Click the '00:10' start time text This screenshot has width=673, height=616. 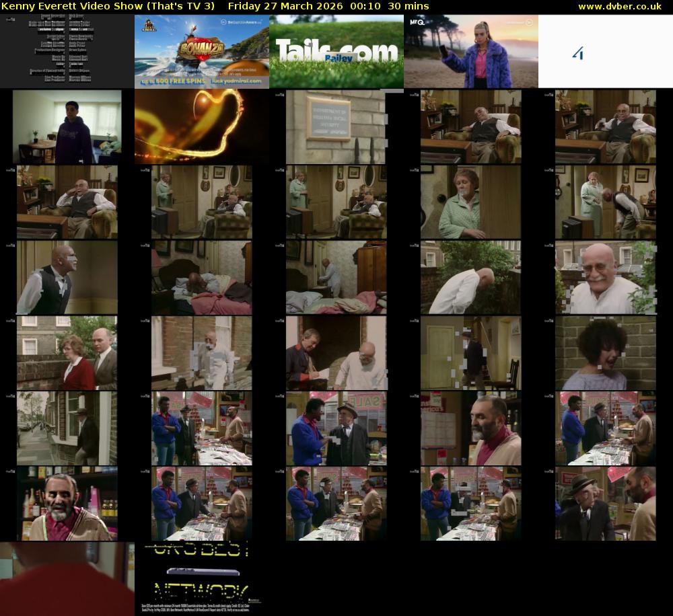[x=365, y=6]
